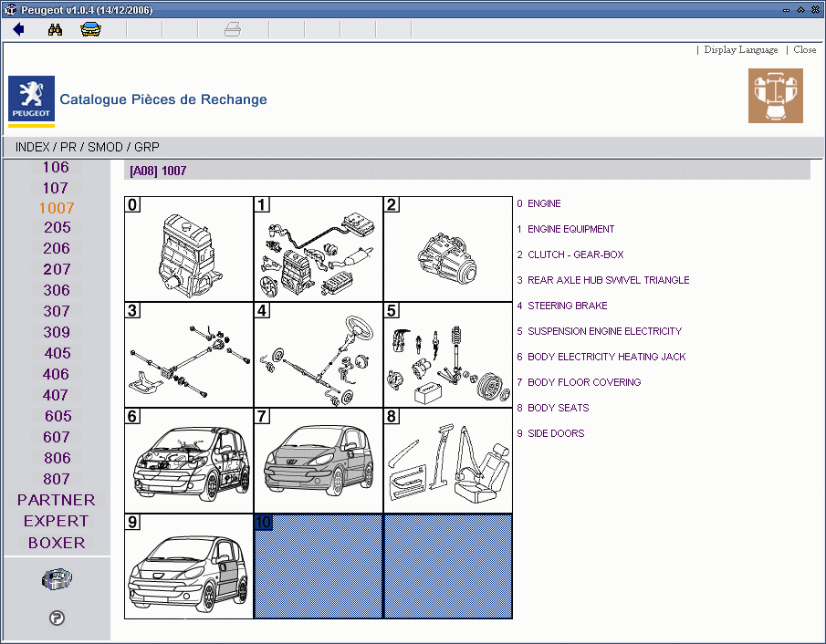Screen dimensions: 826x644
Task: Click the blue back arrow toolbar icon
Action: [x=17, y=28]
